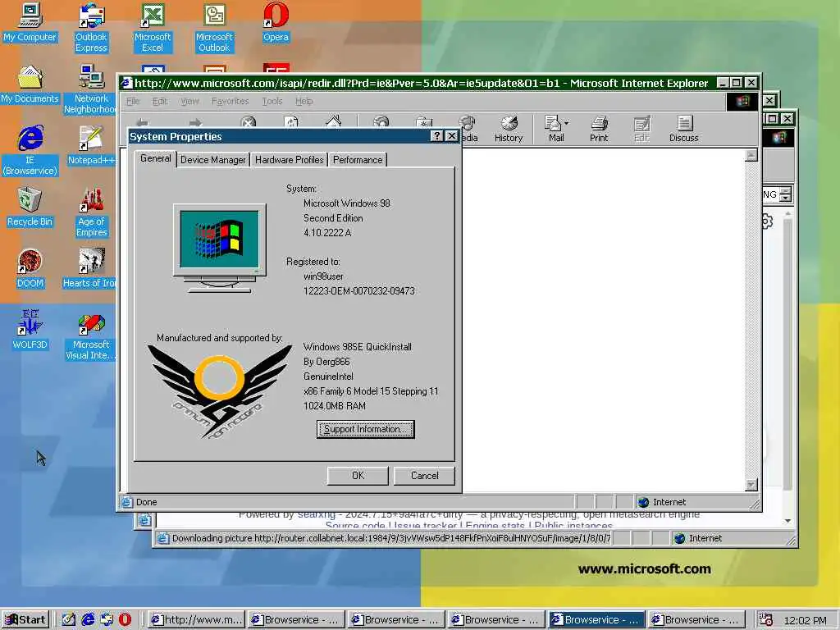
Task: Click the Mail toolbar icon in Internet Explorer
Action: pyautogui.click(x=554, y=129)
